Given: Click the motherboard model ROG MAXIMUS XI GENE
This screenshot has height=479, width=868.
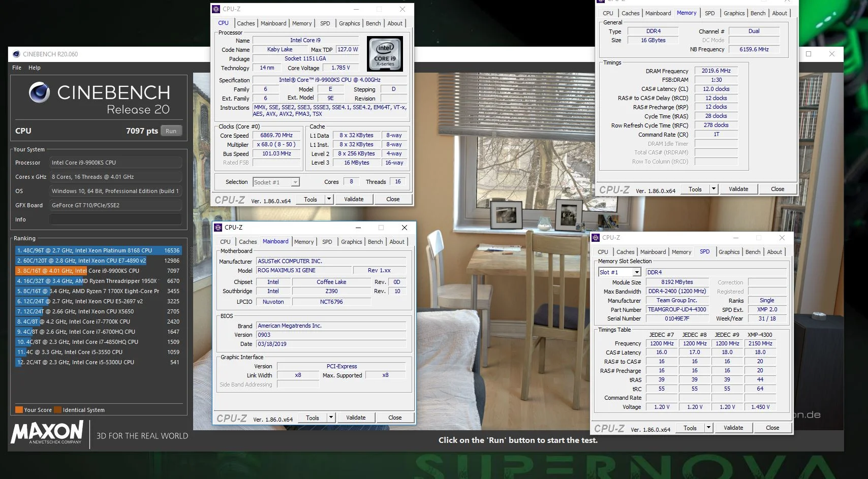Looking at the screenshot, I should pos(304,270).
